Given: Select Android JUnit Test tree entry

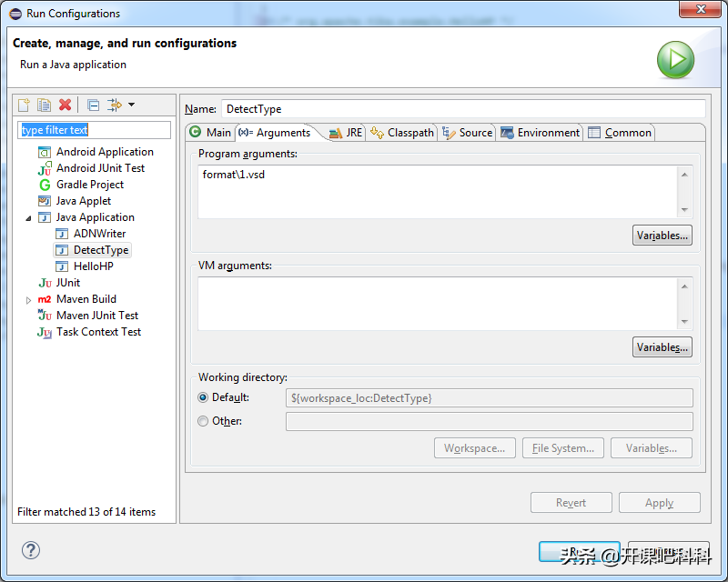Looking at the screenshot, I should [x=100, y=168].
